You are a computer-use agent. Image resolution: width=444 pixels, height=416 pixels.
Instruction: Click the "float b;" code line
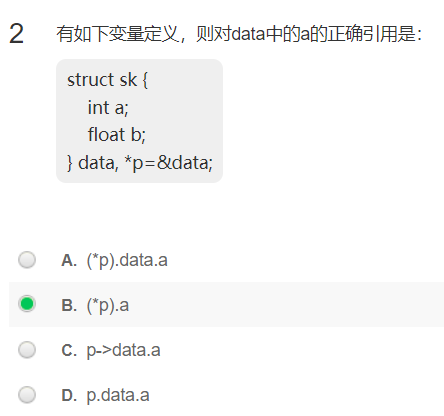pos(117,135)
